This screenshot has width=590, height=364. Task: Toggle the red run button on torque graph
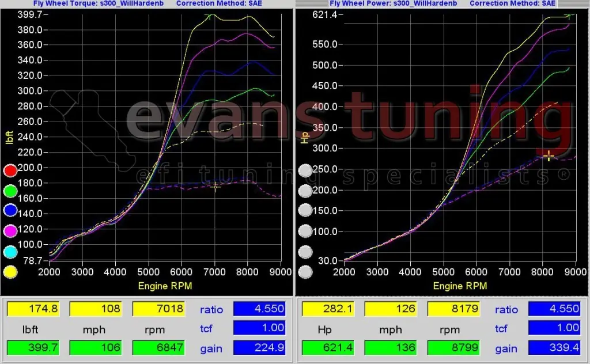click(x=10, y=170)
